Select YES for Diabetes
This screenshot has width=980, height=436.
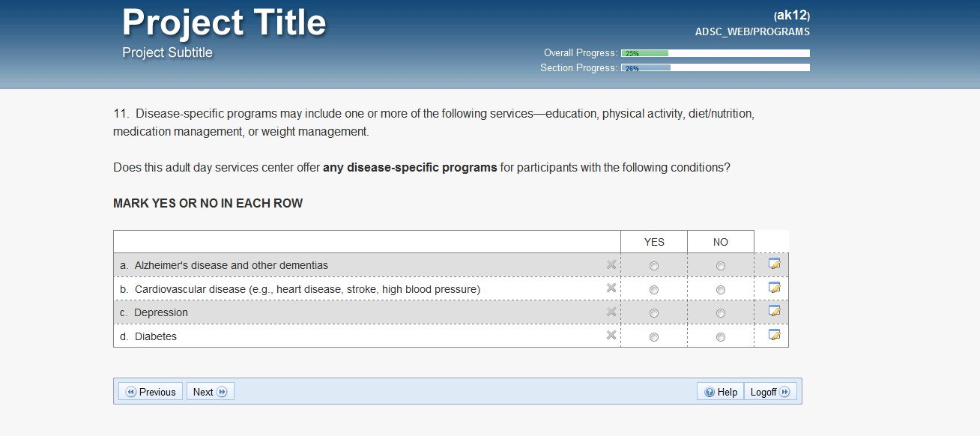point(654,337)
